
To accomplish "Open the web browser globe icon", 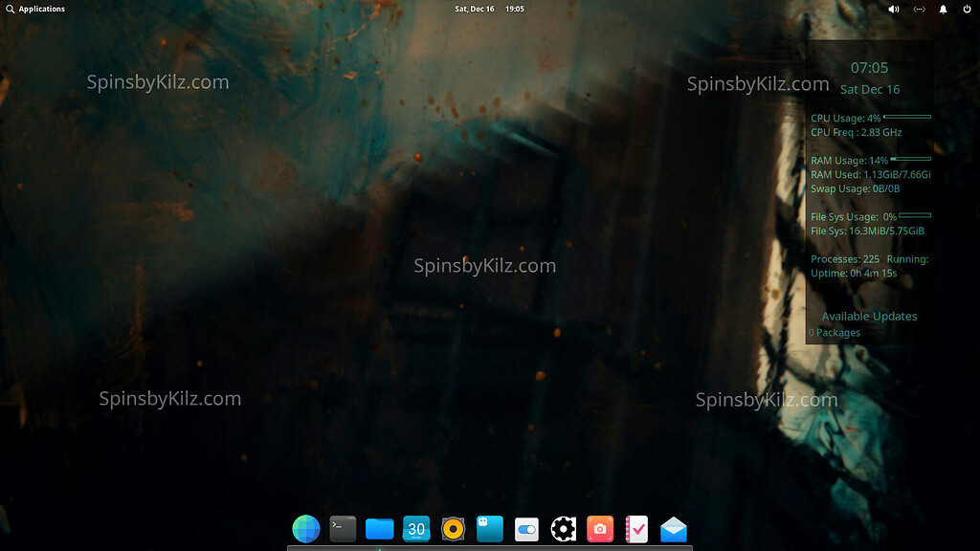I will tap(305, 528).
